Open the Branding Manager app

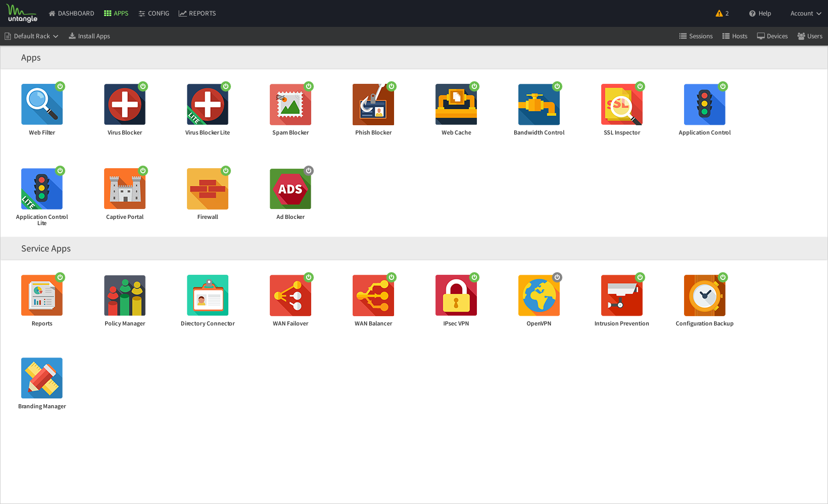pyautogui.click(x=42, y=378)
